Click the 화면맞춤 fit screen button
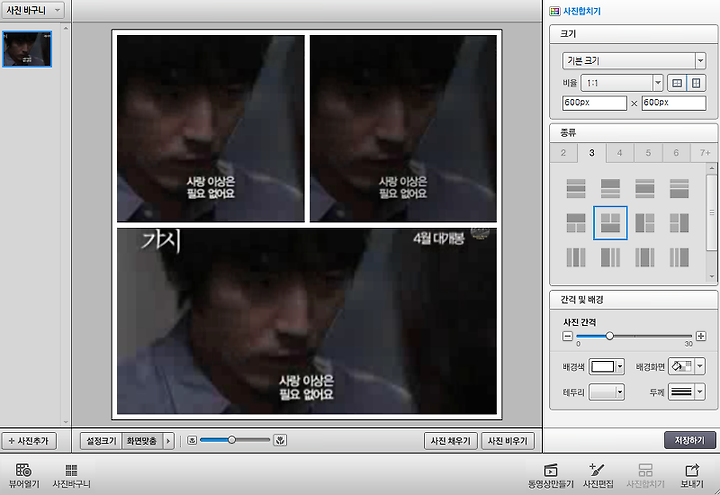 tap(142, 441)
